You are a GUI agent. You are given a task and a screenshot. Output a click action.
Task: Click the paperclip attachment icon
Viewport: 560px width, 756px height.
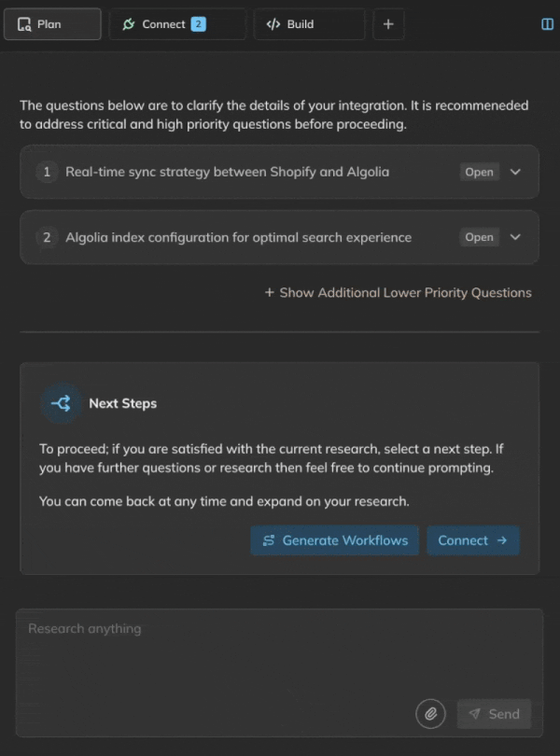[430, 714]
